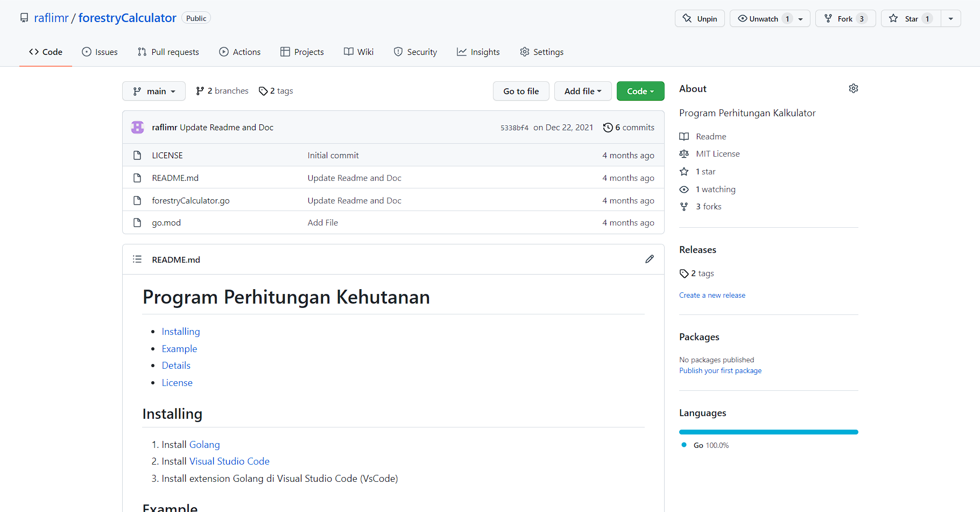Open the README.md file in file list
Screen dimensions: 980x512
tap(175, 178)
